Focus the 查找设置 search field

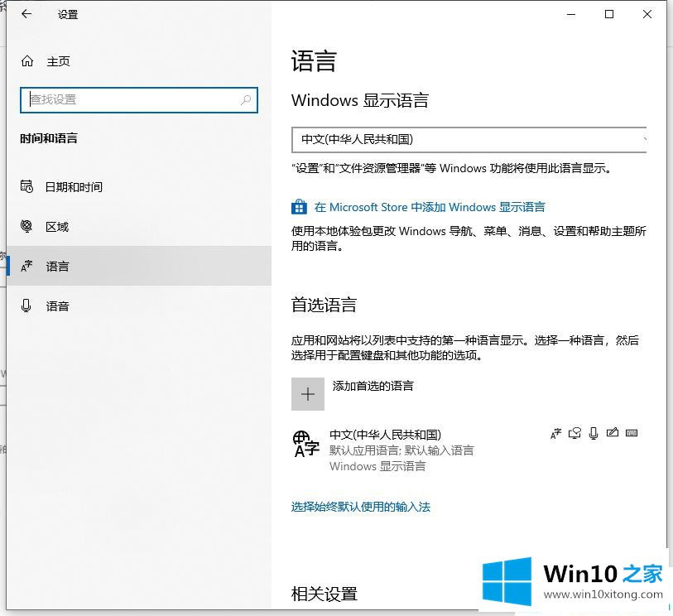(x=138, y=100)
